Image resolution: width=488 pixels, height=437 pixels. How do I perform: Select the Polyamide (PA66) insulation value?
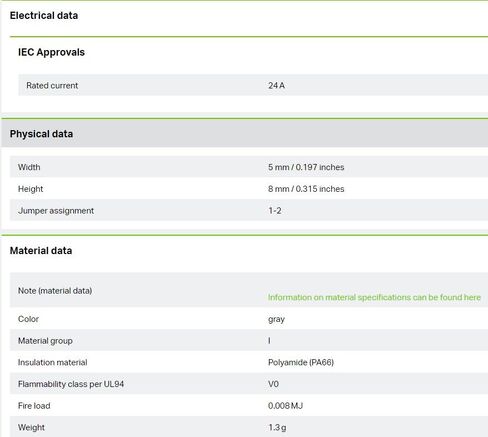coord(301,362)
